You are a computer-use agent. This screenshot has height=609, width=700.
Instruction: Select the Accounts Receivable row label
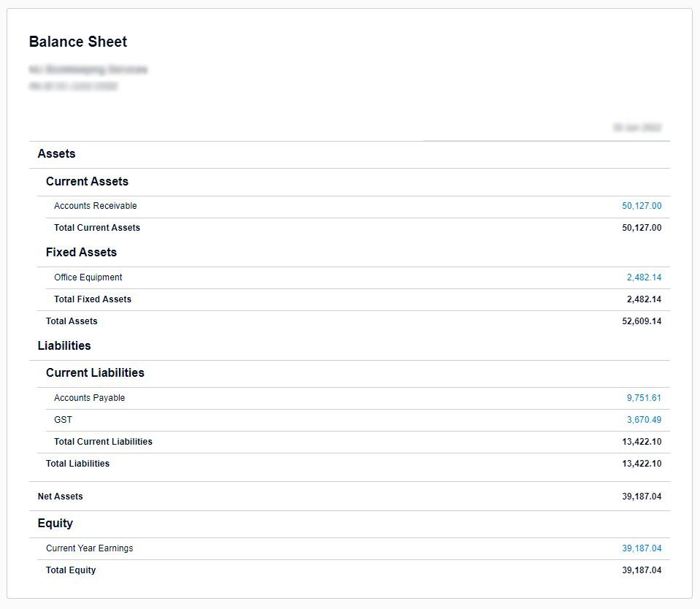pyautogui.click(x=95, y=206)
